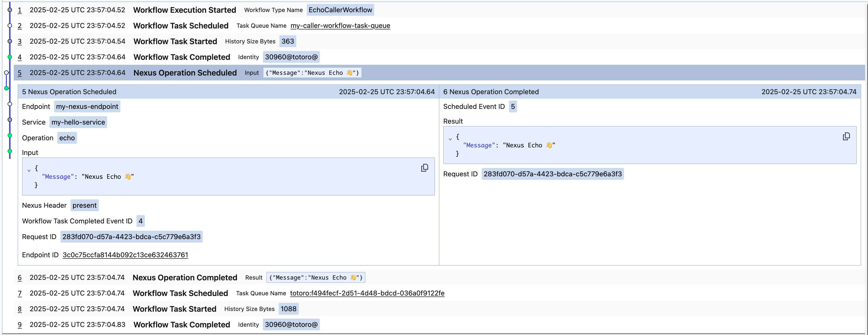Copy the Input JSON with clipboard icon
This screenshot has width=868, height=335.
[x=424, y=168]
